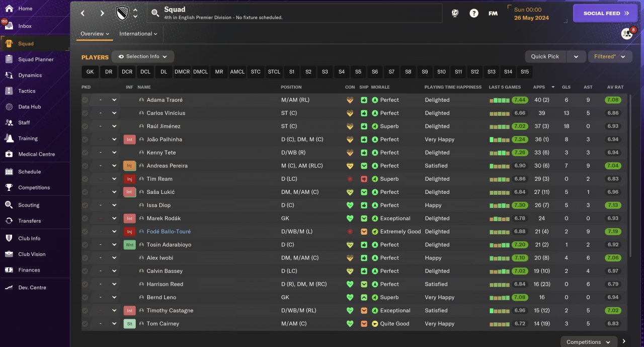Click the Scouting magnifier icon
This screenshot has height=347, width=644.
pyautogui.click(x=9, y=205)
